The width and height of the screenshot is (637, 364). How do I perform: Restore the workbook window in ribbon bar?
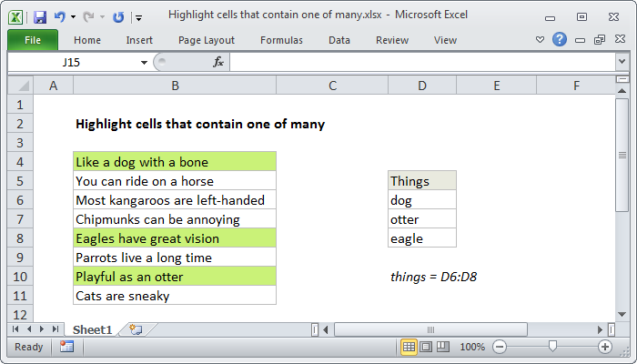pyautogui.click(x=600, y=39)
